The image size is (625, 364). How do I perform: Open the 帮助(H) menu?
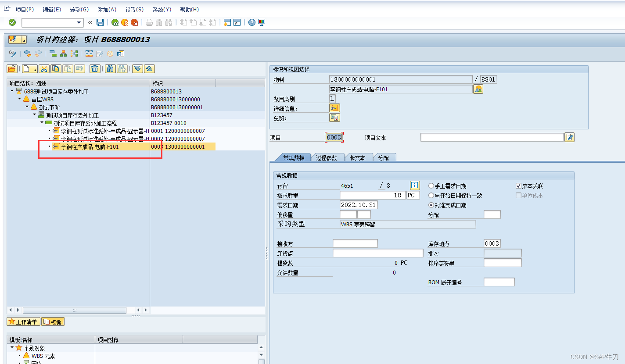(x=189, y=10)
